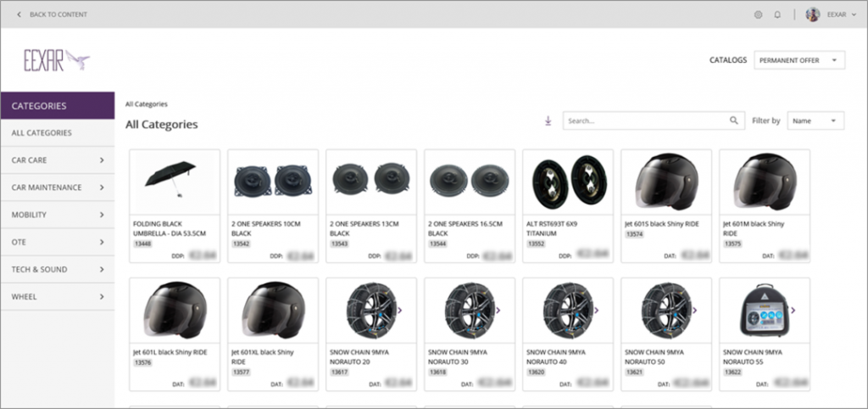This screenshot has width=868, height=409.
Task: Click the All Categories breadcrumb link
Action: 146,104
